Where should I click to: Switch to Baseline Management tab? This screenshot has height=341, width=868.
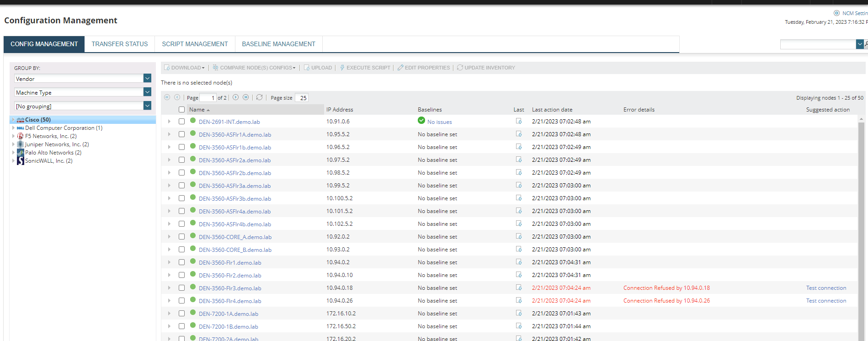coord(279,44)
